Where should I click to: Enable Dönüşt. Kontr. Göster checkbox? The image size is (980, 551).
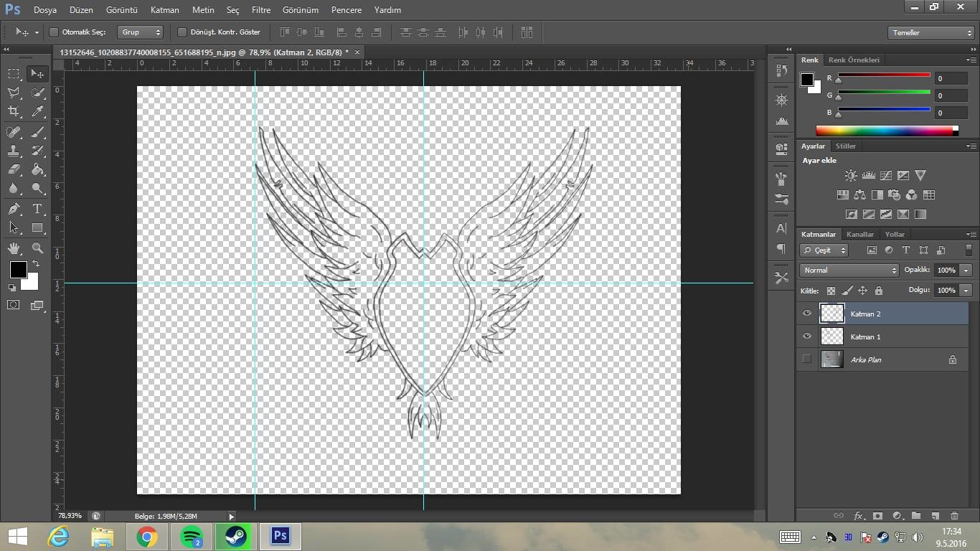point(182,32)
